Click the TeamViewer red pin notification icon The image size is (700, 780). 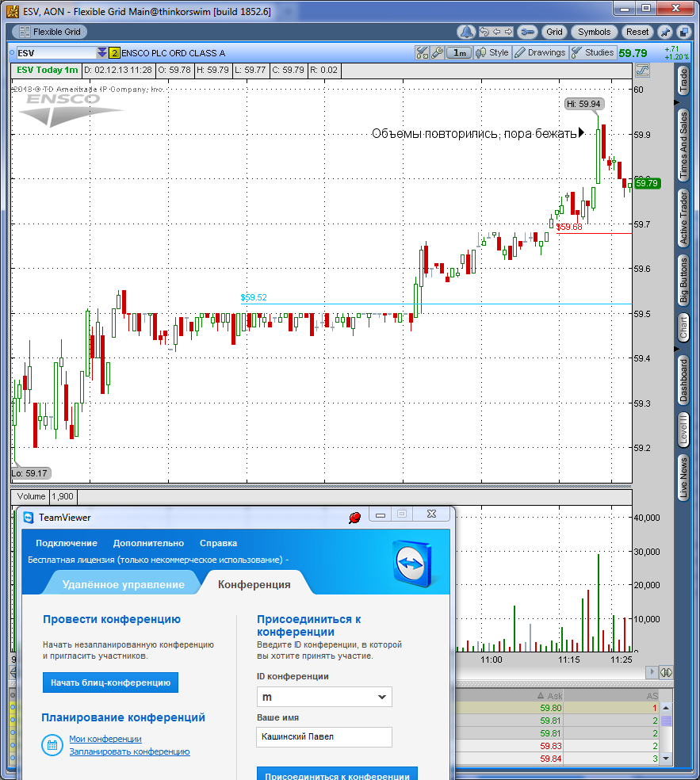[x=354, y=518]
